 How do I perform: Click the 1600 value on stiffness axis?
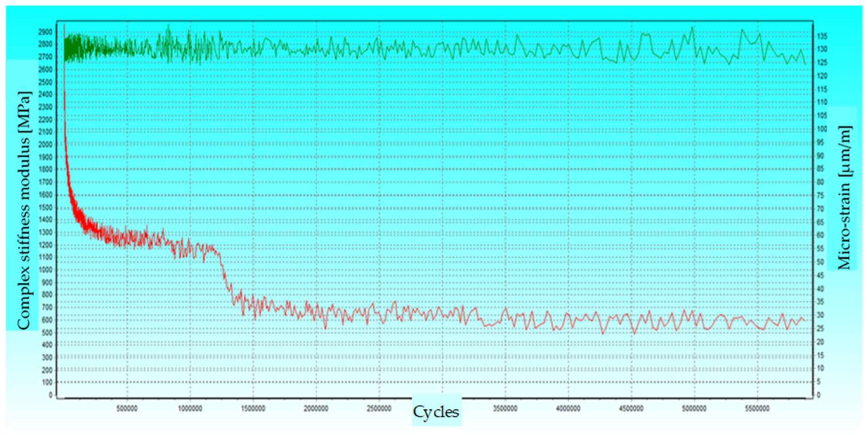click(46, 195)
